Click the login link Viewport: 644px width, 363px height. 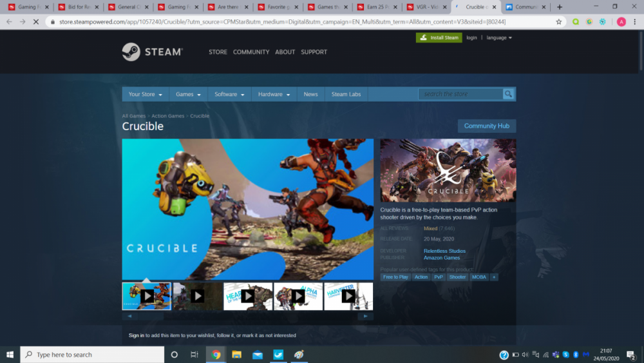(x=471, y=37)
